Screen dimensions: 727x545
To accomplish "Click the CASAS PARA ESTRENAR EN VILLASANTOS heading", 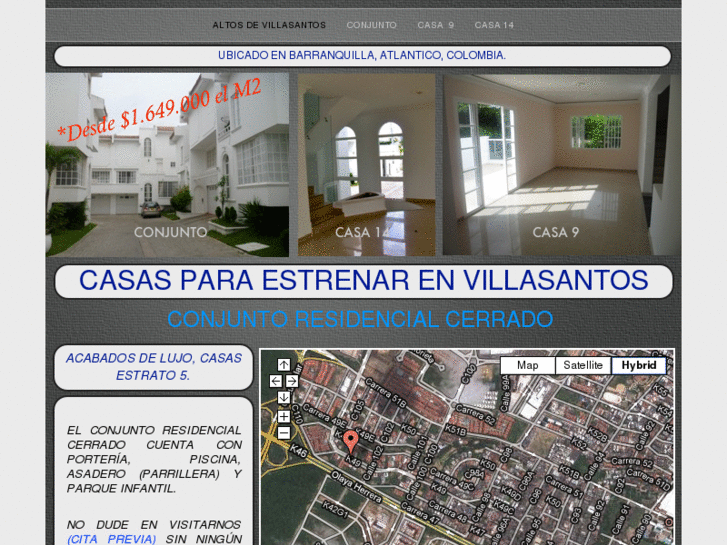I will pyautogui.click(x=364, y=281).
